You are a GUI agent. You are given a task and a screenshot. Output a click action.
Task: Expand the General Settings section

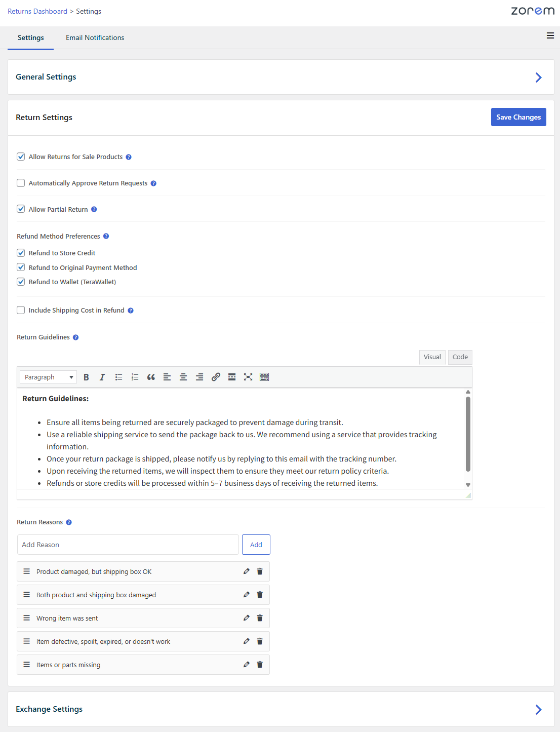(538, 77)
